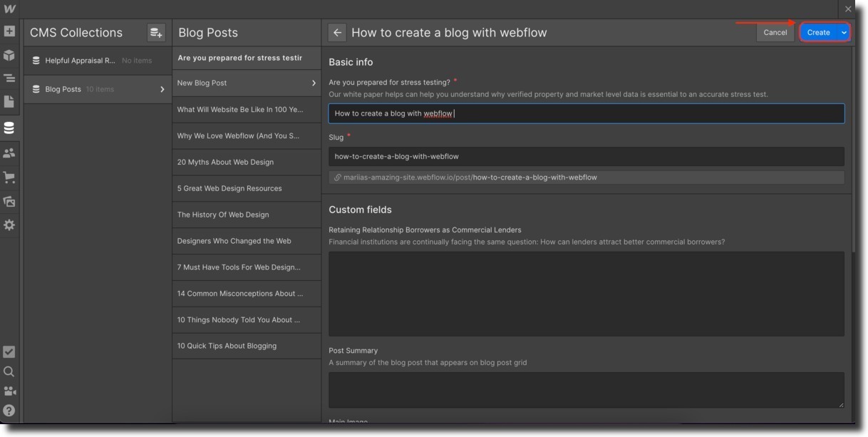868x437 pixels.
Task: Open the Ecommerce cart panel
Action: tap(9, 177)
